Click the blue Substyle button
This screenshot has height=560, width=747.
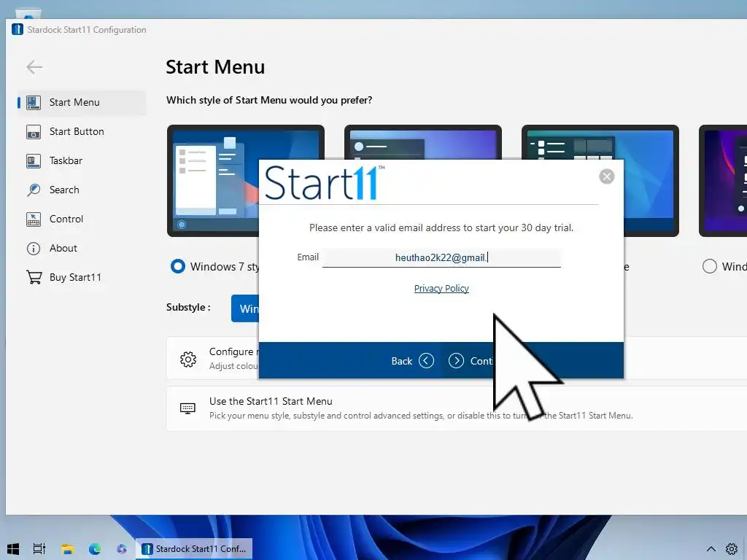click(245, 308)
